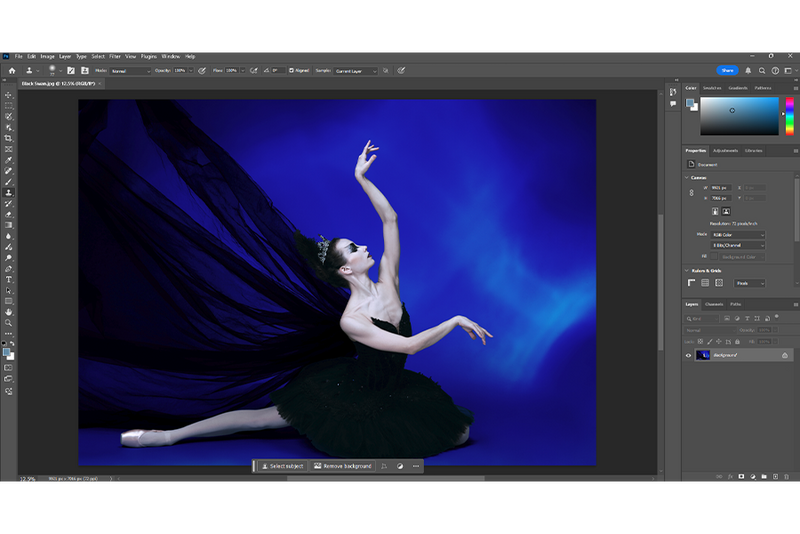800x534 pixels.
Task: Open the blending Mode dropdown in options bar
Action: click(130, 71)
